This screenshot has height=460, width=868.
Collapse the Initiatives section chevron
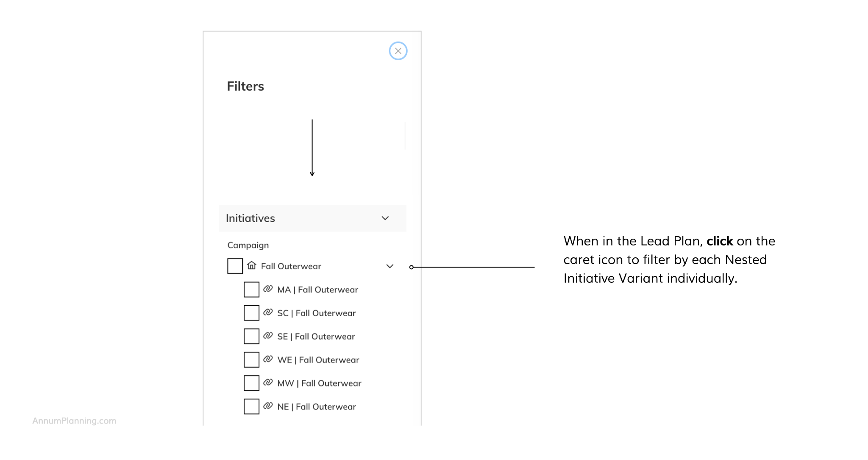385,218
